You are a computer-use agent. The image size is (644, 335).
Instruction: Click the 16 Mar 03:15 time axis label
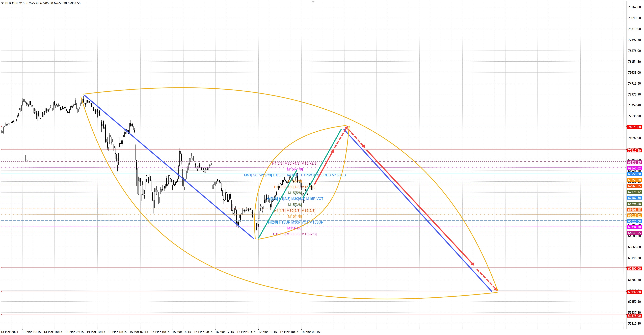(203, 332)
